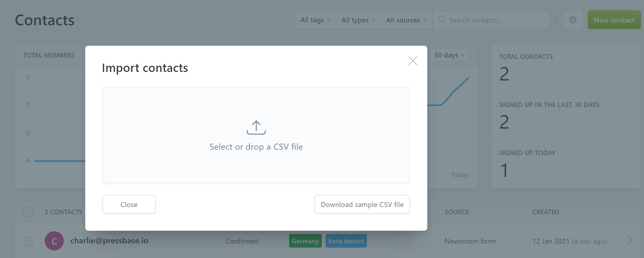Open charlie@pressbase.io row arrow chevron
644x258 pixels.
[630, 240]
